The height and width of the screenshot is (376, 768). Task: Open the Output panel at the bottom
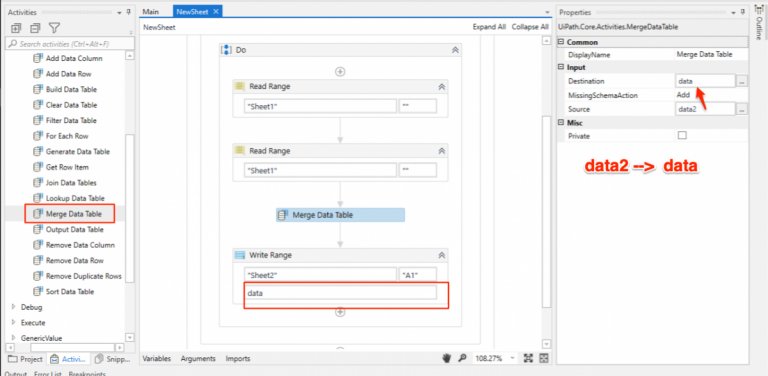click(x=17, y=373)
